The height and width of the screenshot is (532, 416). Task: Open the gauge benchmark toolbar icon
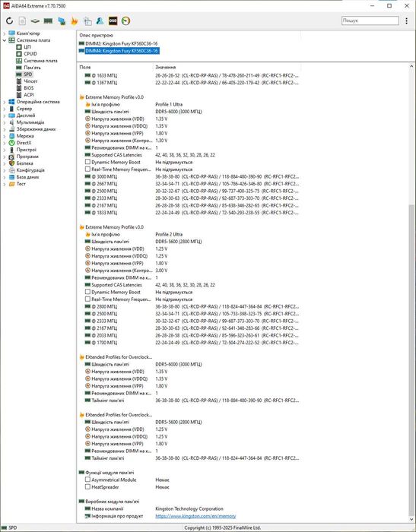pos(125,21)
